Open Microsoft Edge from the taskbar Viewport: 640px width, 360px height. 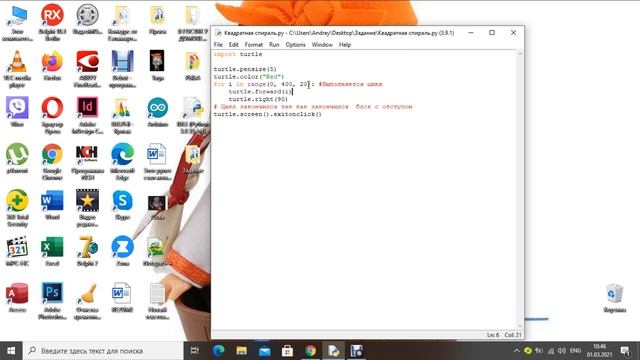(218, 351)
